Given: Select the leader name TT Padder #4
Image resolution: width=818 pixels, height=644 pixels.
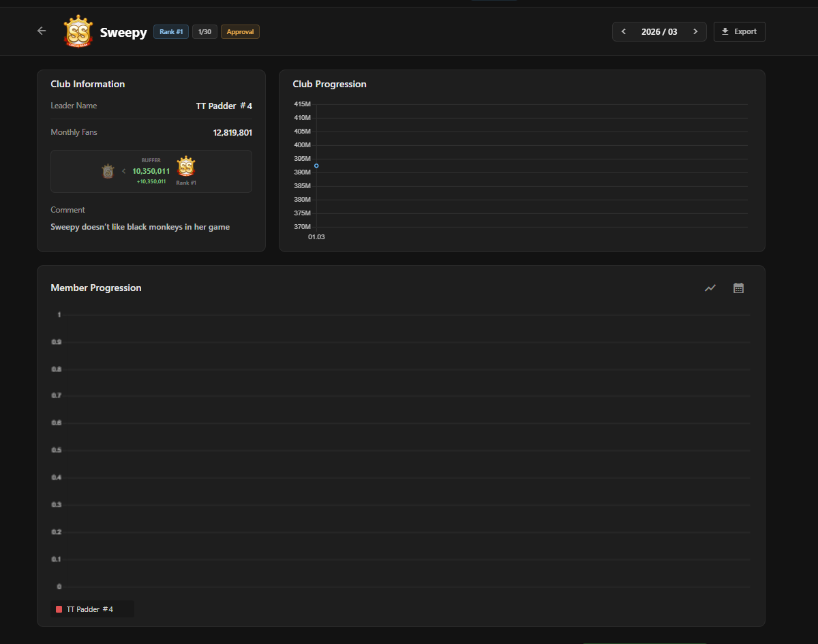Looking at the screenshot, I should pos(224,106).
